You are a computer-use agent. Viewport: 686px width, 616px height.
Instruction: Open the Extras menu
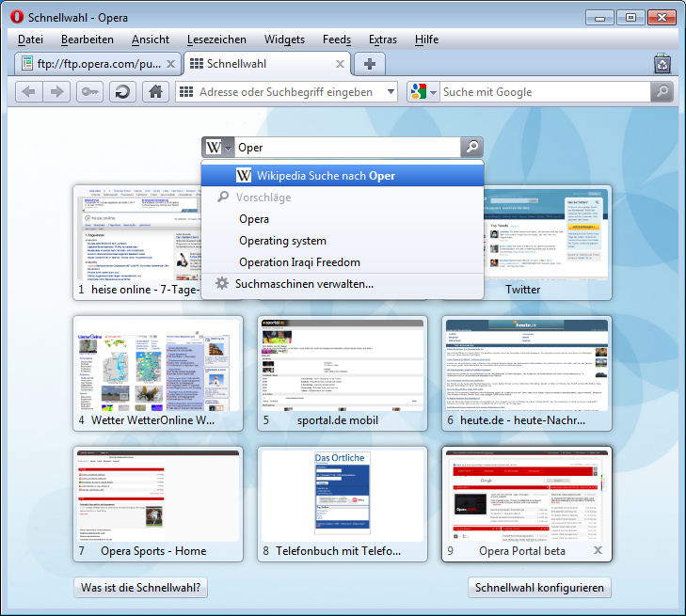coord(383,39)
